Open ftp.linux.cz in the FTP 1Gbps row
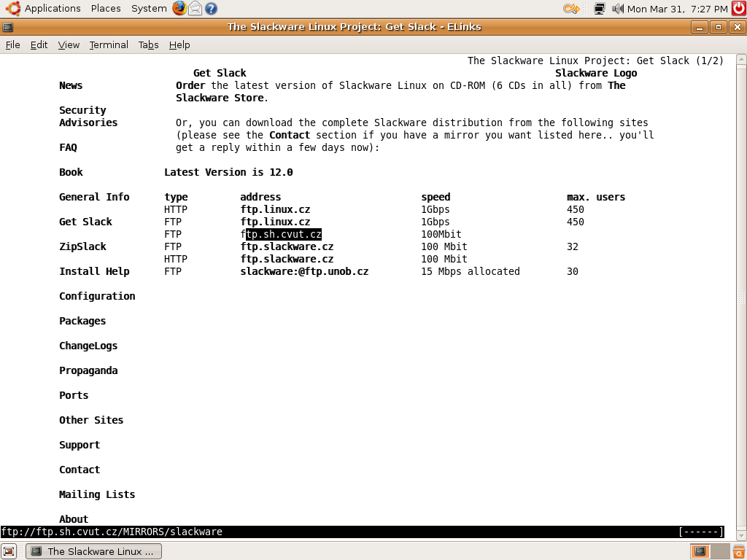747x560 pixels. tap(275, 222)
